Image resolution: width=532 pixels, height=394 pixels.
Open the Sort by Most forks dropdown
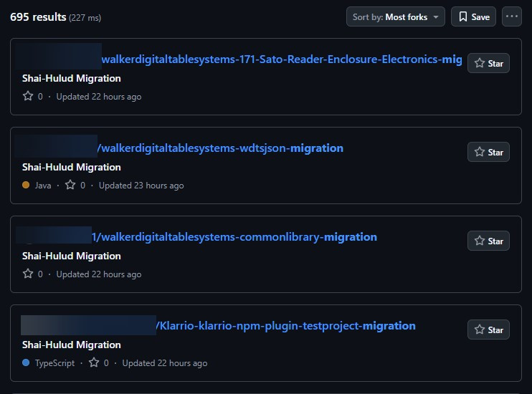[x=395, y=16]
